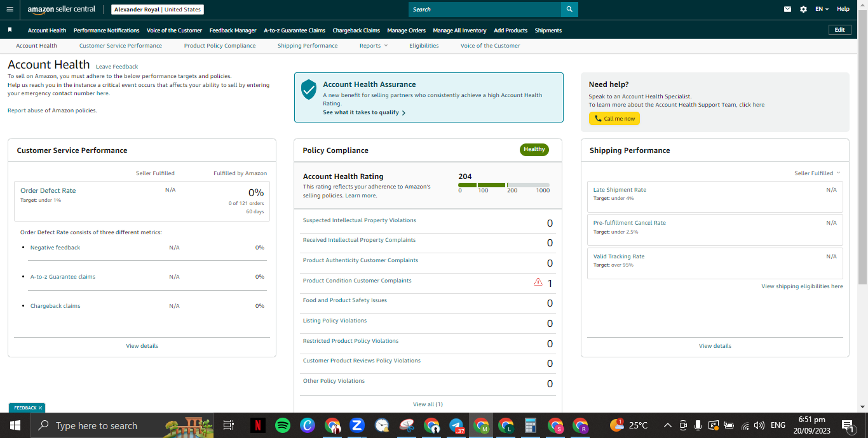Open Negative feedback metric link
The height and width of the screenshot is (438, 868).
(x=55, y=248)
